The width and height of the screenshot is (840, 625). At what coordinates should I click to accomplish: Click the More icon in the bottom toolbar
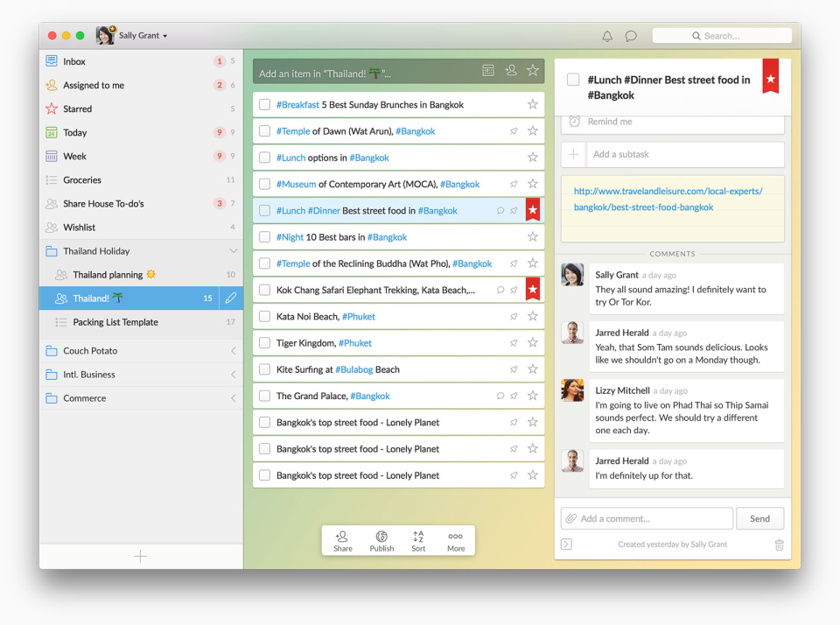tap(455, 540)
